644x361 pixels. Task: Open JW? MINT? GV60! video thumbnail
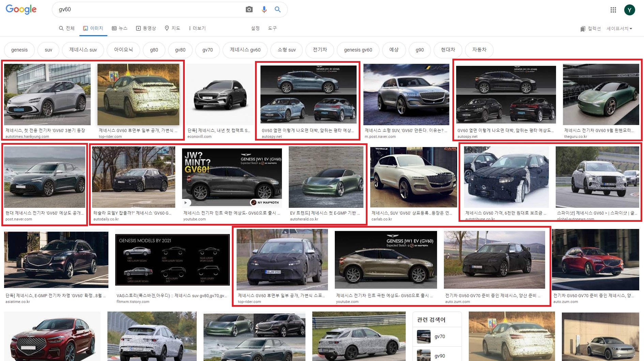click(232, 177)
